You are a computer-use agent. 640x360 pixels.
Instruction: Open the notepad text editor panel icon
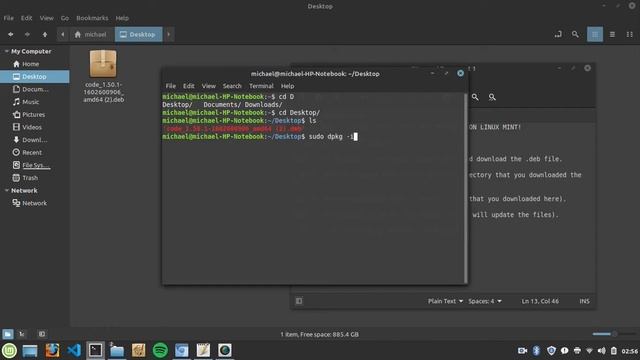[203, 351]
